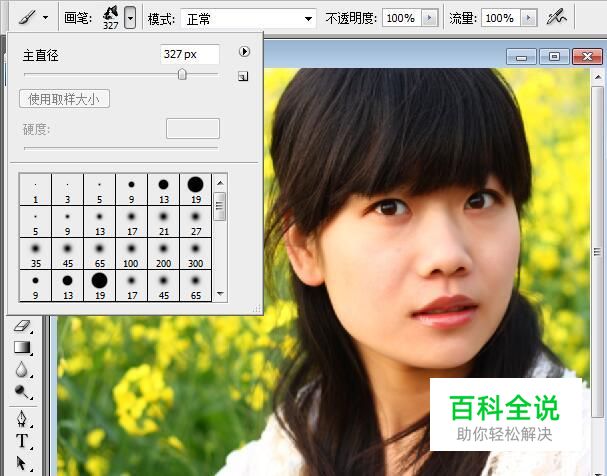Click the opacity field showing 100%
This screenshot has height=476, width=607.
pos(401,18)
